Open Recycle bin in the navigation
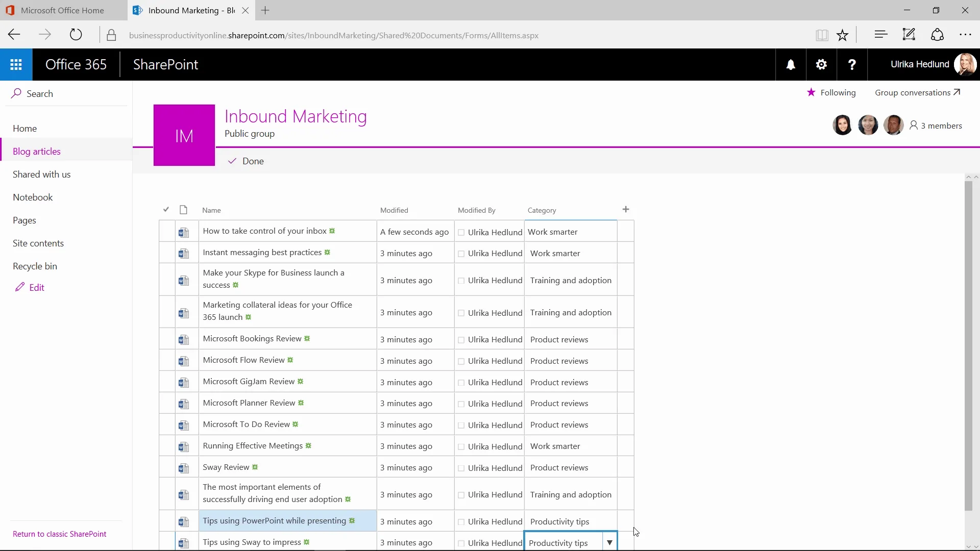980x551 pixels. pyautogui.click(x=35, y=266)
